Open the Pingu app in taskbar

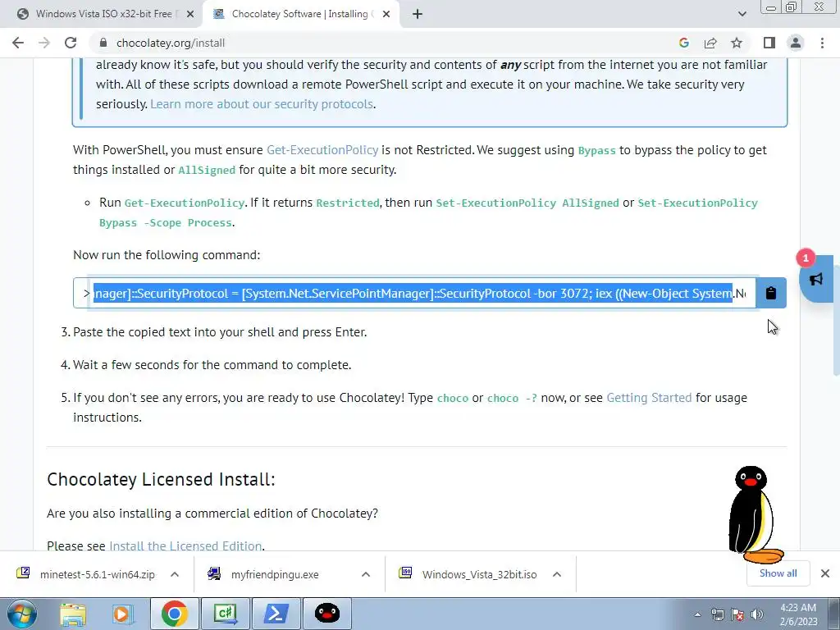point(326,614)
